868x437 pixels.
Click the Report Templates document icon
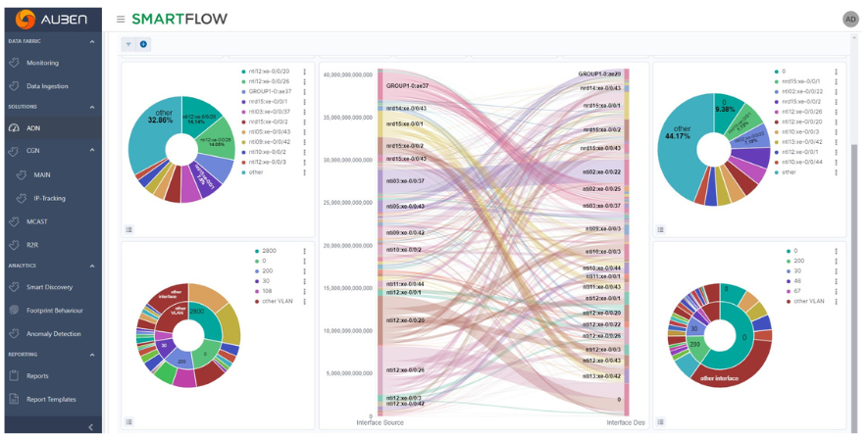click(x=15, y=400)
